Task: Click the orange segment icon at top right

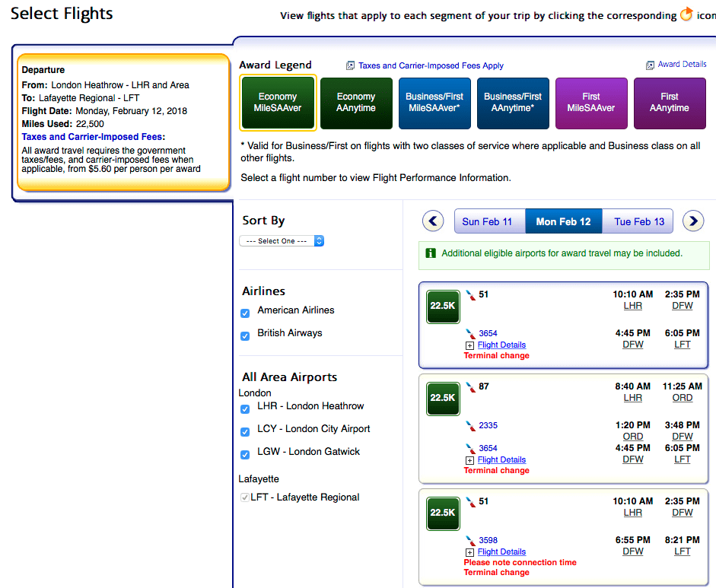Action: [686, 14]
